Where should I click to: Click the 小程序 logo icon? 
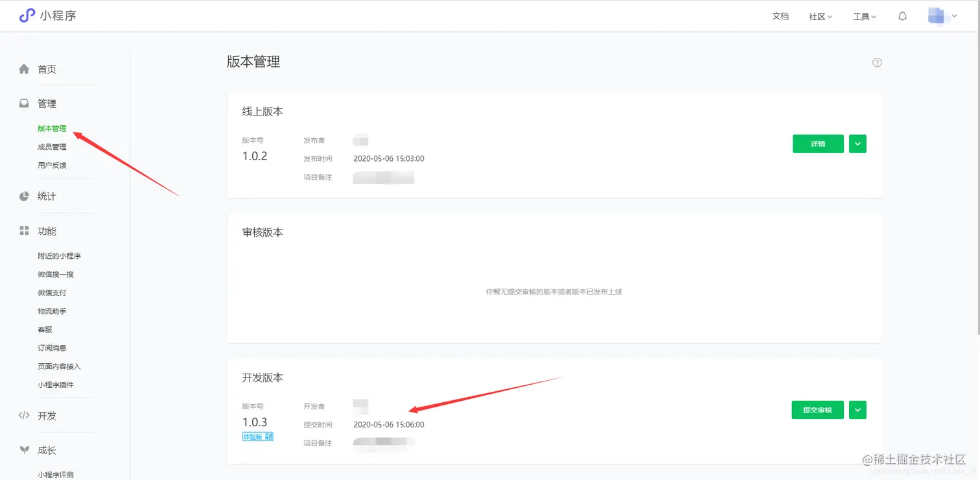[x=27, y=16]
